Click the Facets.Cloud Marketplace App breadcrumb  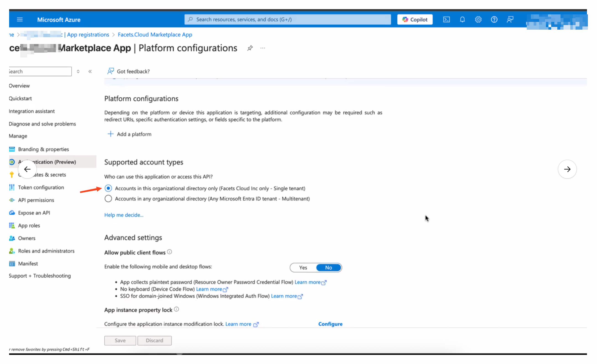[155, 35]
